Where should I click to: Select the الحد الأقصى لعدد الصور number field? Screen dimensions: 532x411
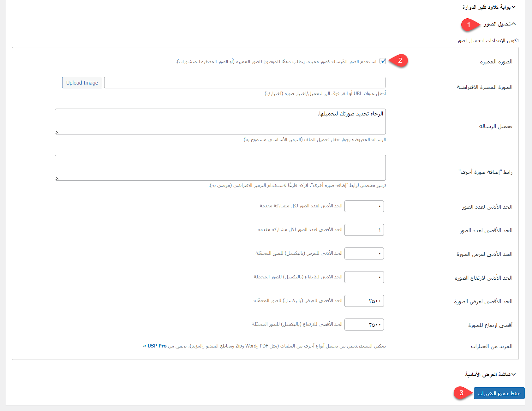364,230
